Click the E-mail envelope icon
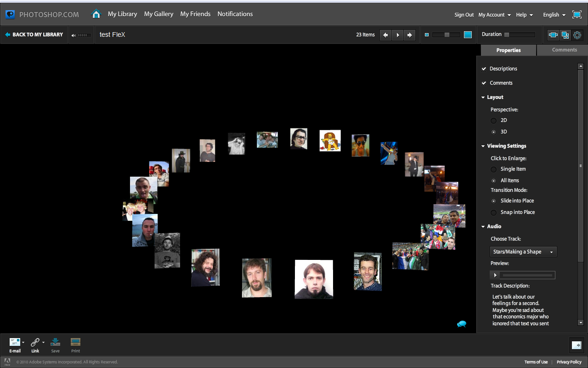This screenshot has height=368, width=588. pyautogui.click(x=15, y=342)
